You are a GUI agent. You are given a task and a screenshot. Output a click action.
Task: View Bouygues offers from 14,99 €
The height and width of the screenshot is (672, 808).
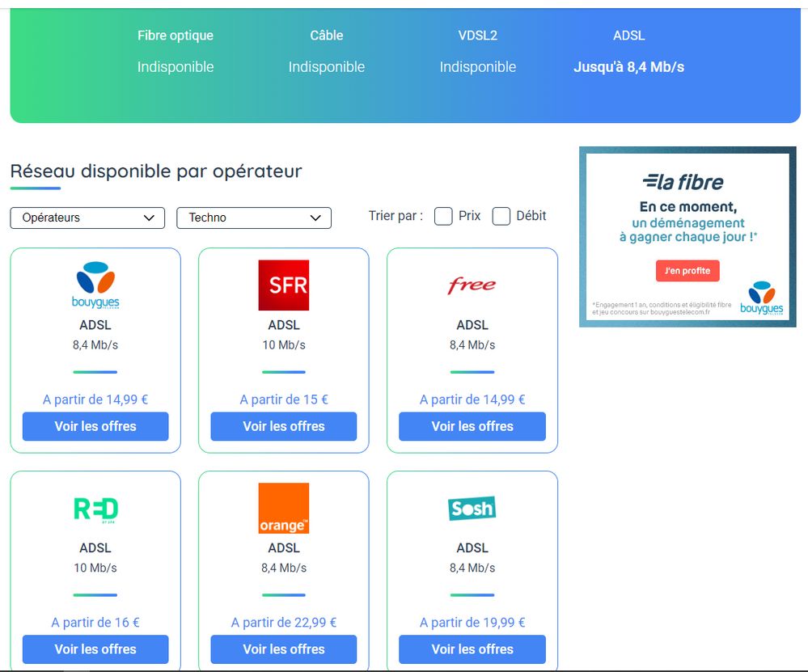coord(95,426)
